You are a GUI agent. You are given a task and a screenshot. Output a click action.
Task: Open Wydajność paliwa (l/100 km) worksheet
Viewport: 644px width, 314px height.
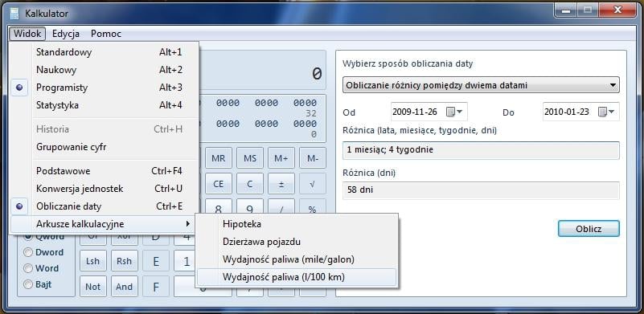pos(297,277)
